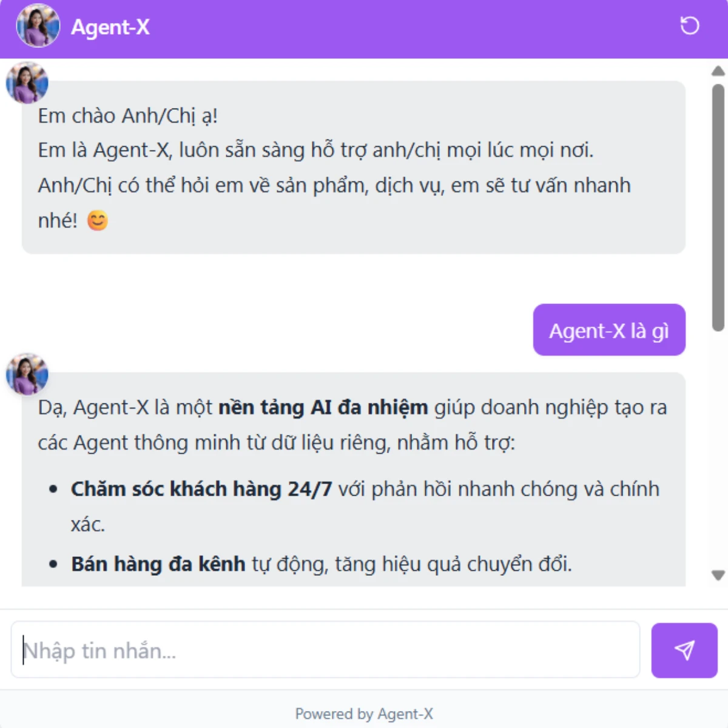Click the "Agent-X" title in the header

tap(110, 27)
